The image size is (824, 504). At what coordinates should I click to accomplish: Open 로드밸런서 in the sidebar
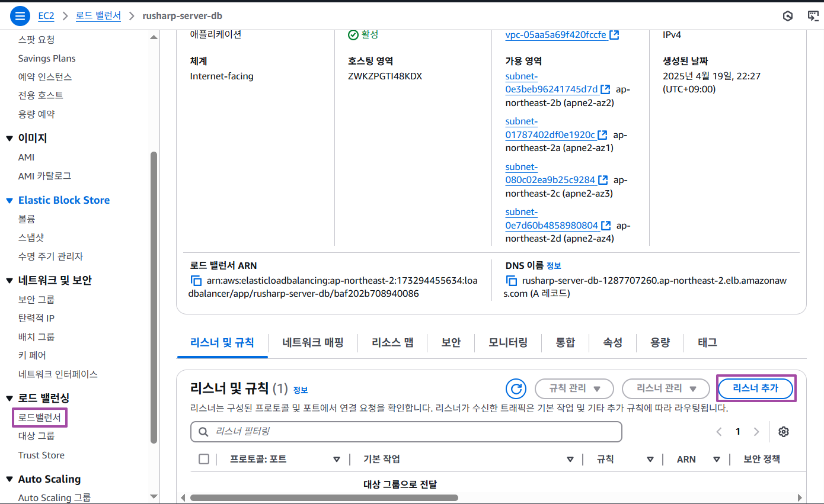tap(40, 418)
